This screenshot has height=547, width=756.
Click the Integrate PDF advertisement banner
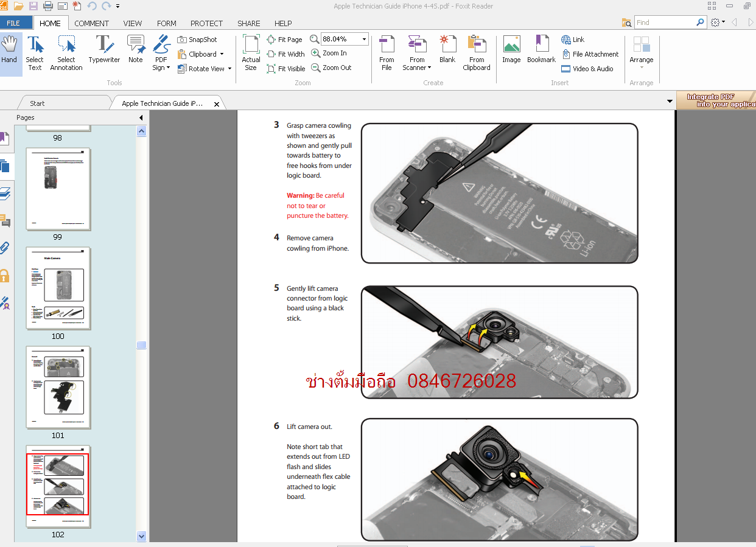pyautogui.click(x=716, y=101)
